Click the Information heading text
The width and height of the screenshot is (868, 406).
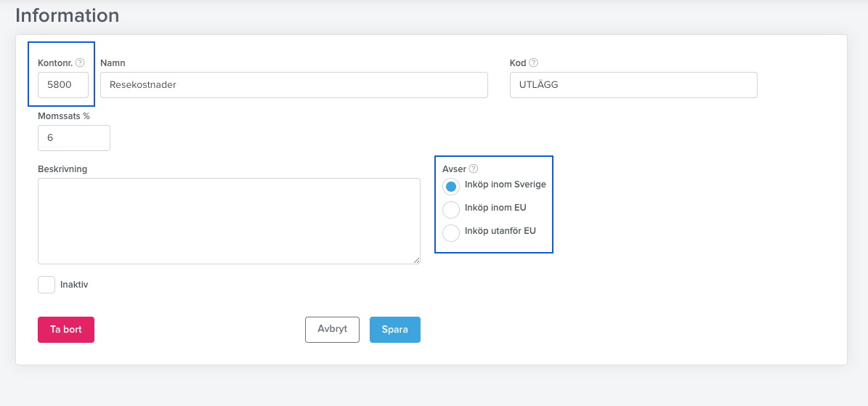[68, 15]
